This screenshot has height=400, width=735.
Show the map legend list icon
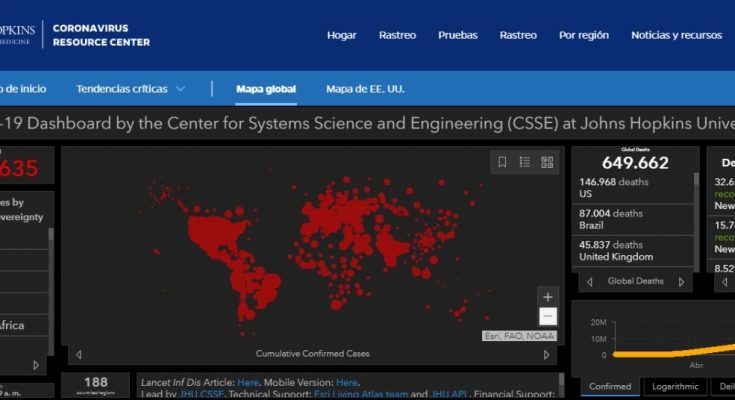[525, 162]
